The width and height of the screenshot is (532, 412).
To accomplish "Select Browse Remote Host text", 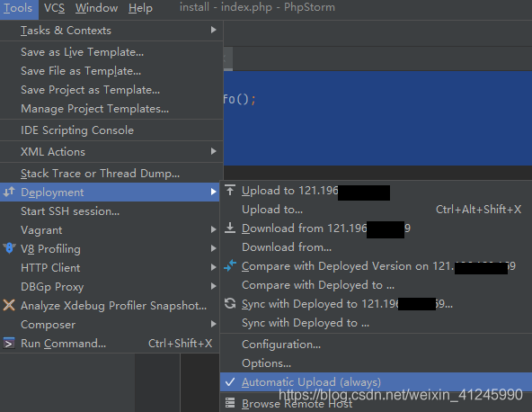I will pyautogui.click(x=297, y=404).
